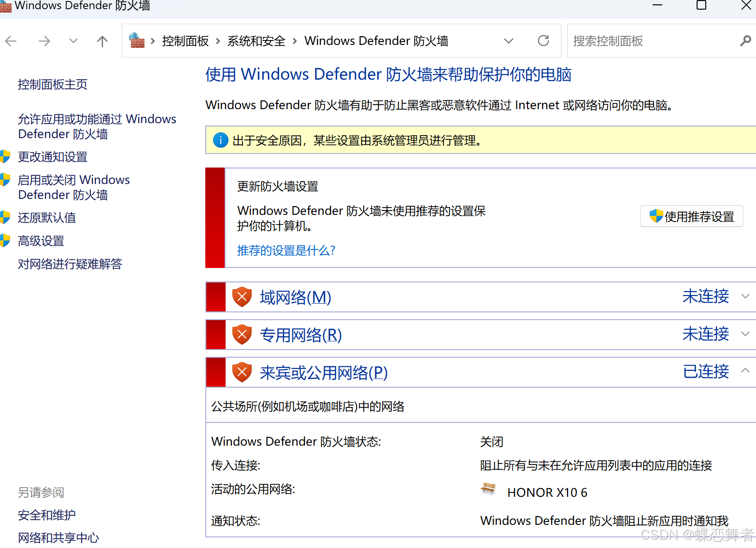The image size is (756, 548).
Task: Click the shield icon beside 启用或关闭 Windows Defender 防火墙
Action: pyautogui.click(x=5, y=180)
